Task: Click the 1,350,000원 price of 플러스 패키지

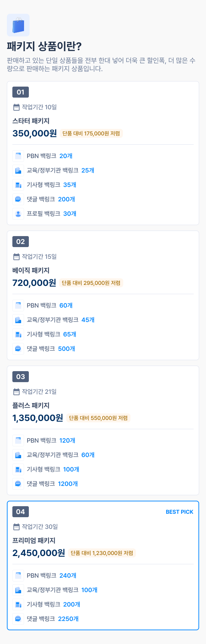Action: click(x=38, y=418)
